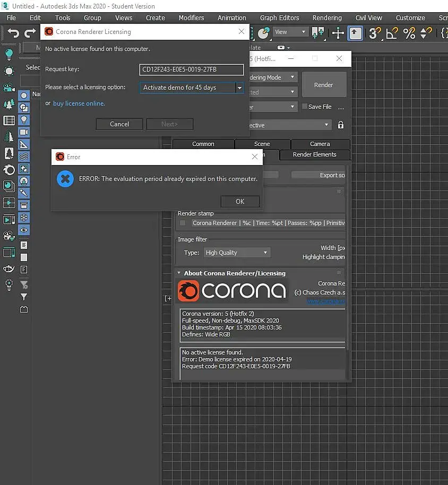
Task: Tick the Render stamp checkbox
Action: coord(183,223)
